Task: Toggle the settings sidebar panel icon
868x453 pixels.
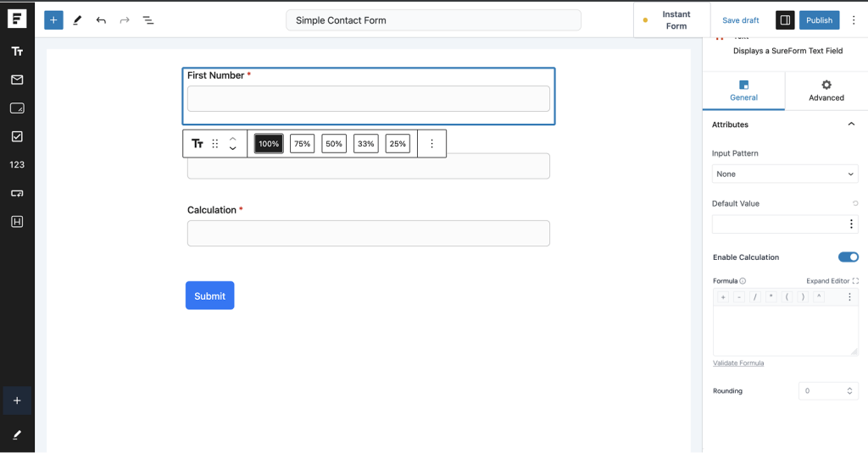Action: coord(785,20)
